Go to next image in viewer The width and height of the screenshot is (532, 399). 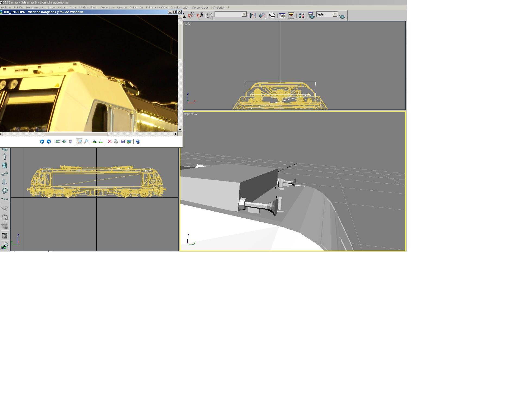tap(49, 142)
